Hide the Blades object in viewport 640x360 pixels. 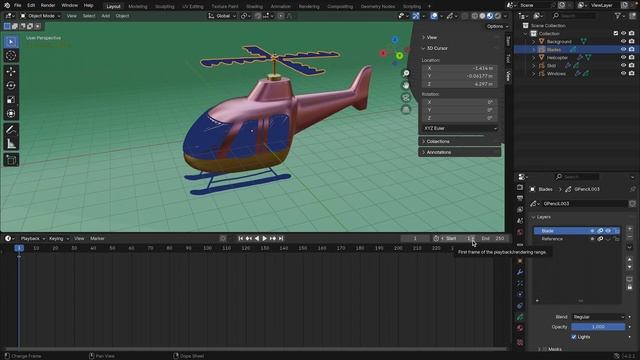tap(623, 49)
